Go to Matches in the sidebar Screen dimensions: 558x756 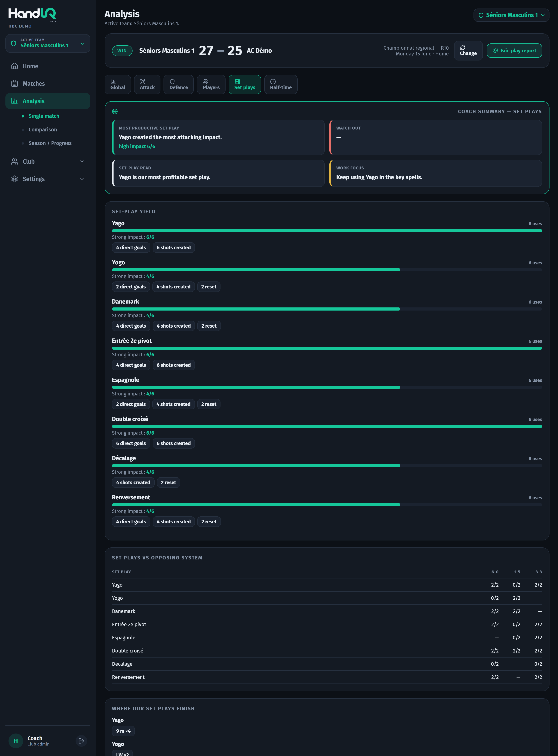tap(48, 84)
